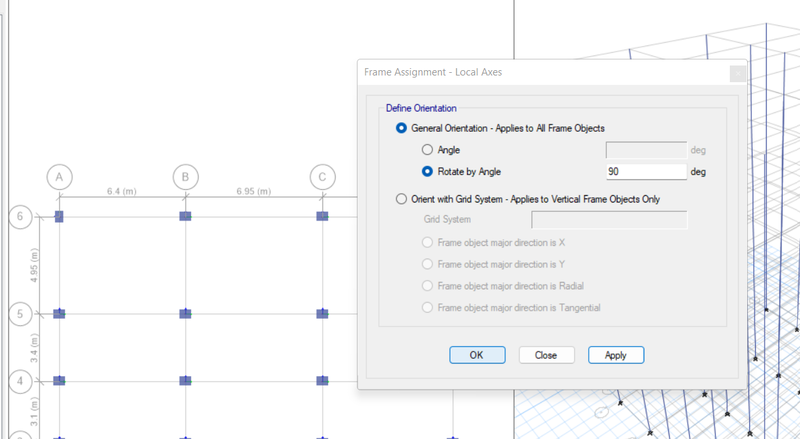This screenshot has height=439, width=800.
Task: Select Rotate by Angle radio option
Action: [x=427, y=172]
